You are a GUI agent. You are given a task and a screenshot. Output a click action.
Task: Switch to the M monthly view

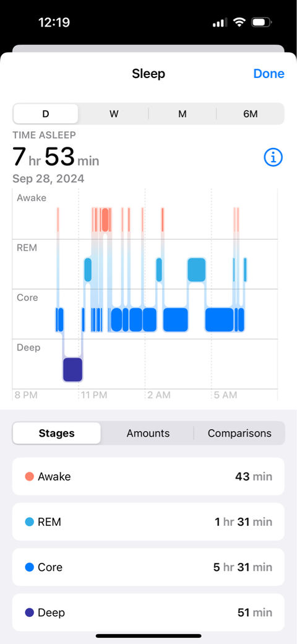tap(182, 114)
